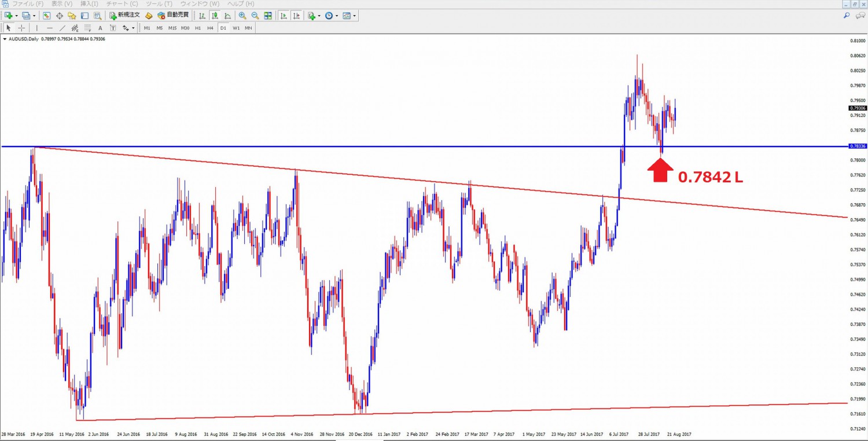Activate the standard cursor arrow
The image size is (868, 441).
(x=9, y=28)
